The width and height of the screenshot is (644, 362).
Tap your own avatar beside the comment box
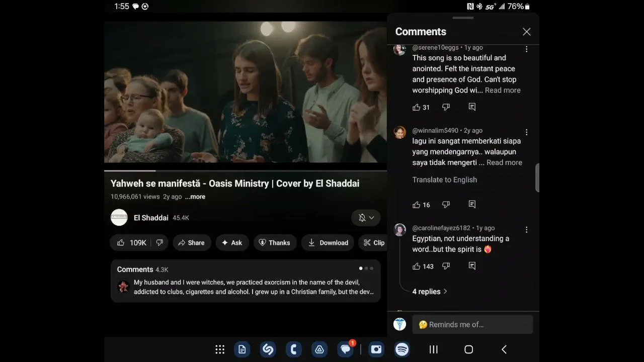[400, 324]
